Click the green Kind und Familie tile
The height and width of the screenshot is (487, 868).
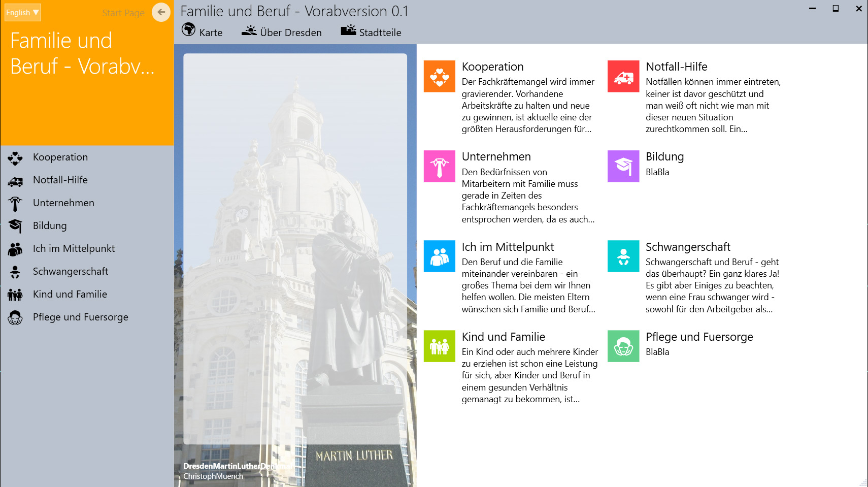point(439,346)
